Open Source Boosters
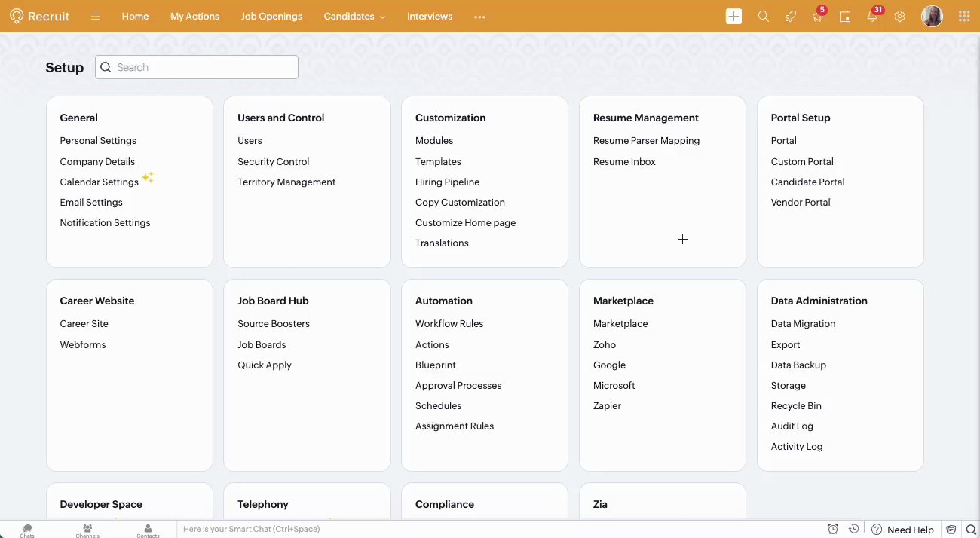The height and width of the screenshot is (538, 980). point(274,324)
